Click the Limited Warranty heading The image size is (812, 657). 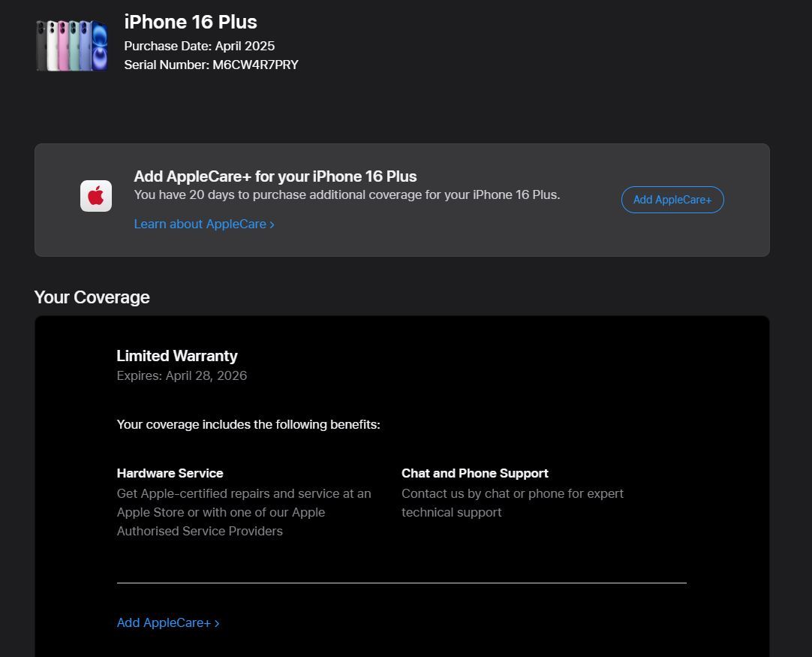177,356
